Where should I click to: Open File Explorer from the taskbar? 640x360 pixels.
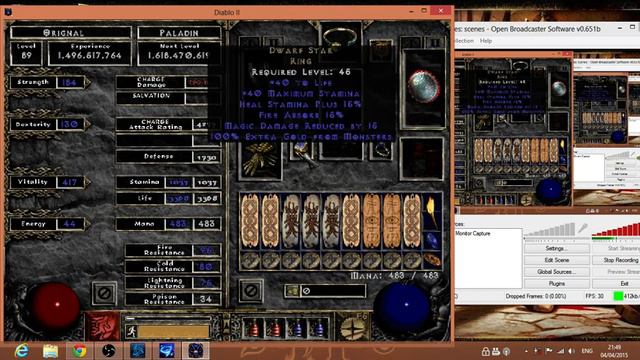pyautogui.click(x=51, y=351)
